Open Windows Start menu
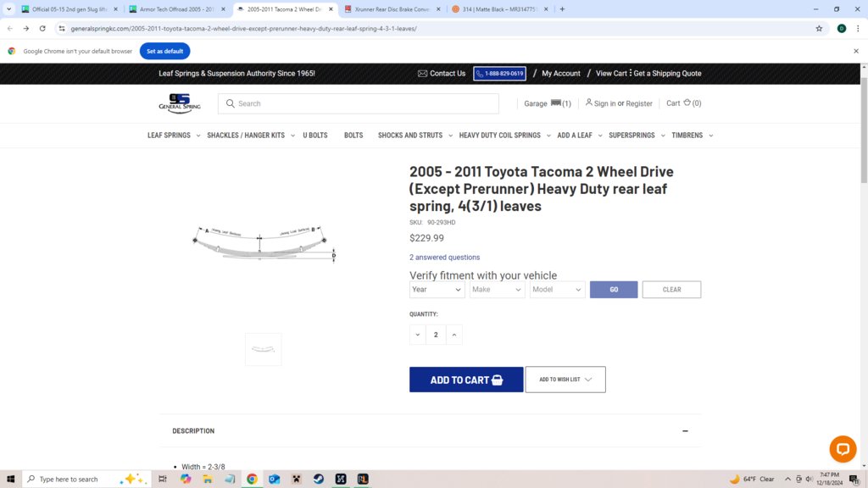Viewport: 868px width, 488px height. point(10,480)
